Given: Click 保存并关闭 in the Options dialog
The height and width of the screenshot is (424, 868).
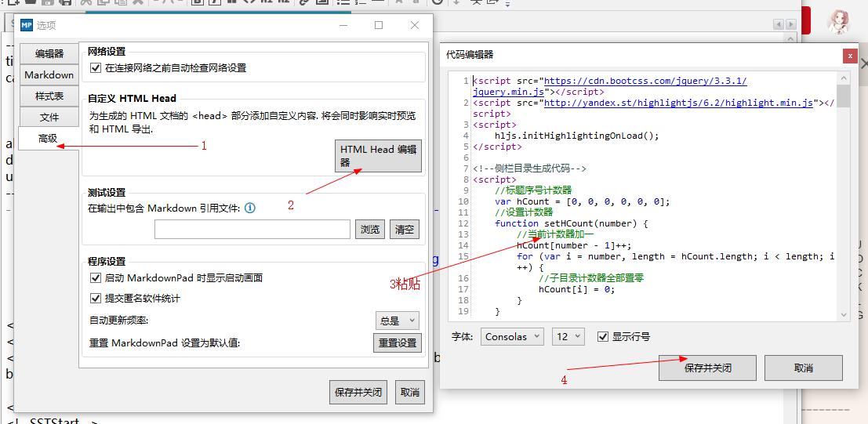Looking at the screenshot, I should coord(358,393).
